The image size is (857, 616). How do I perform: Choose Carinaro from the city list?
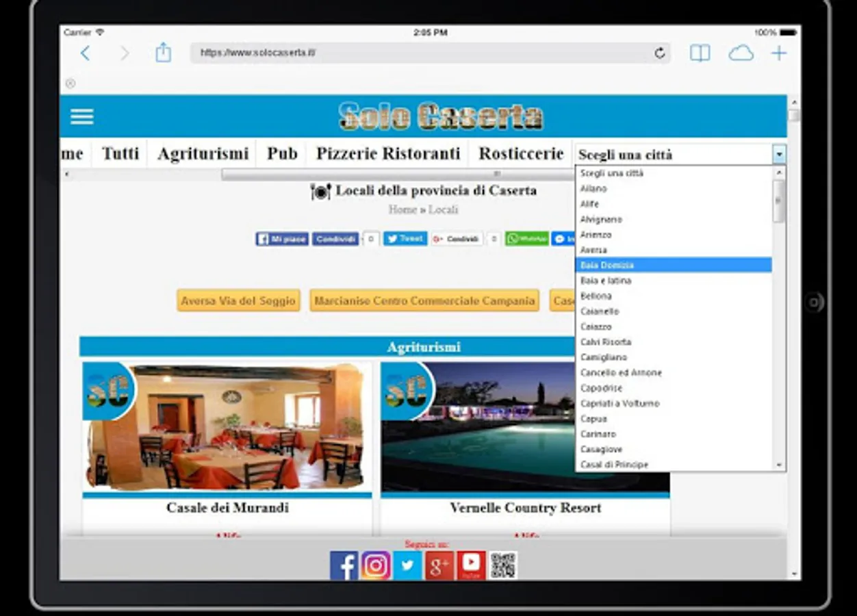click(674, 434)
